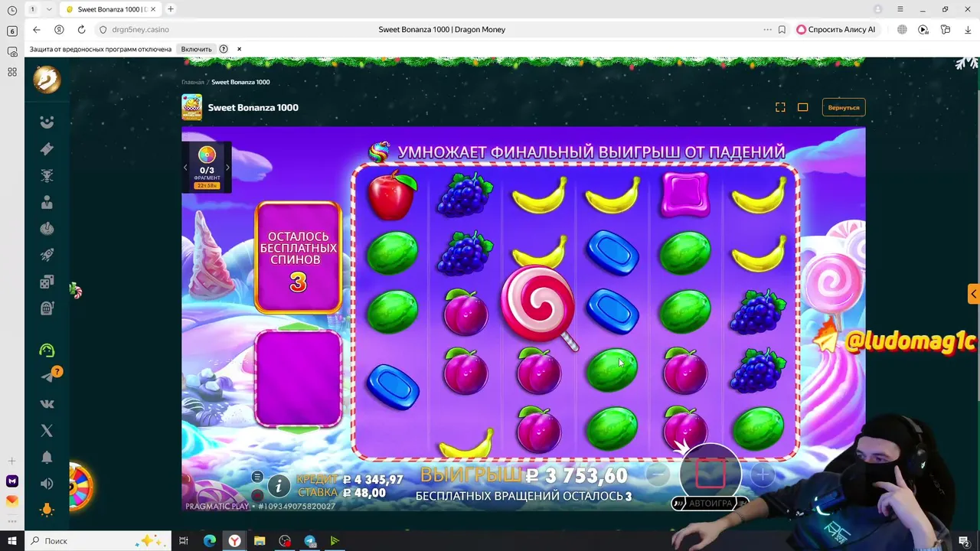Screen dimensions: 980x551
Task: Open game info button
Action: pyautogui.click(x=279, y=485)
